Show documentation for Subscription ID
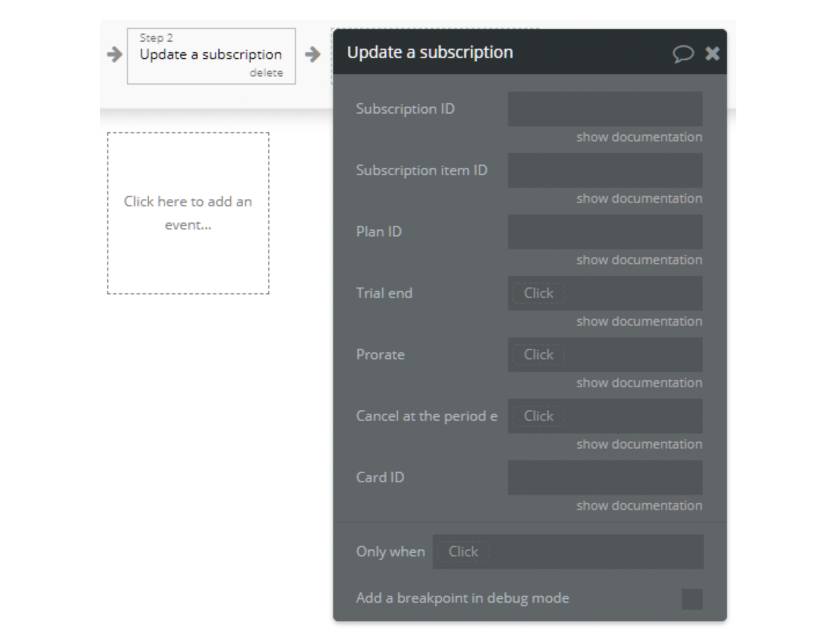 tap(639, 137)
